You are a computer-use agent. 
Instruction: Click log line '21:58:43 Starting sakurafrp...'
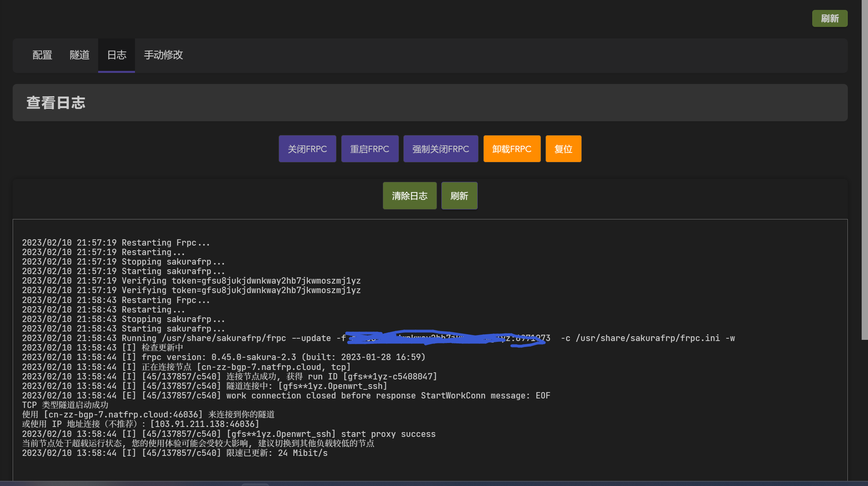pos(123,329)
